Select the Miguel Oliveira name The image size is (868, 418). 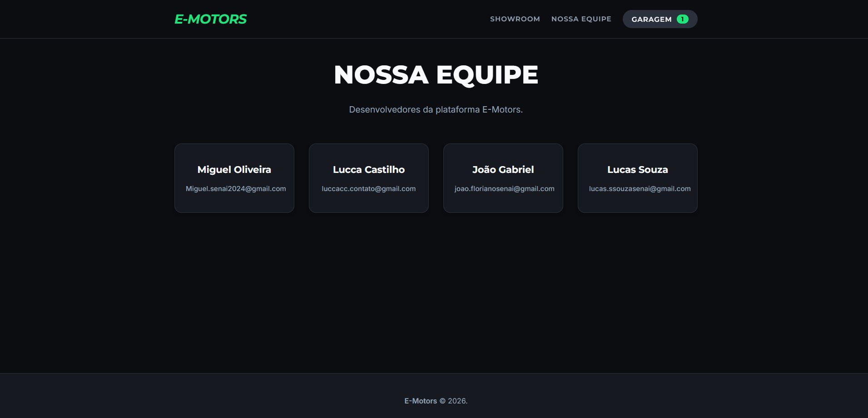[x=234, y=170]
